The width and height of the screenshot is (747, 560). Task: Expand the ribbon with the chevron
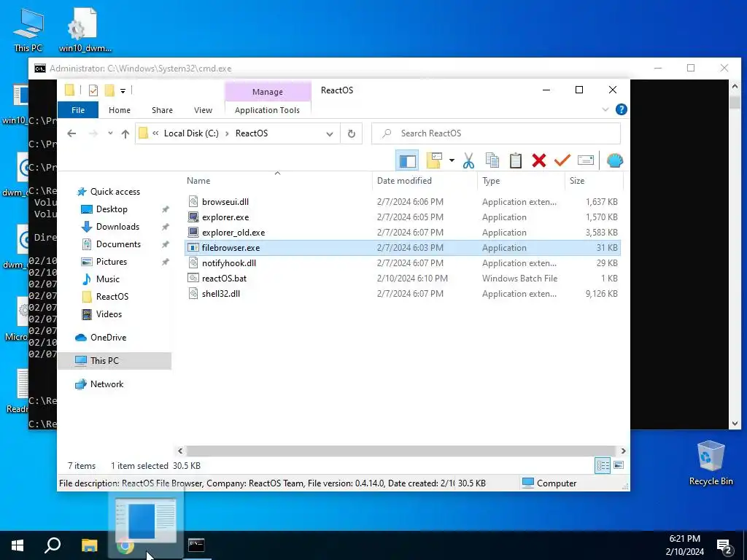(x=605, y=109)
